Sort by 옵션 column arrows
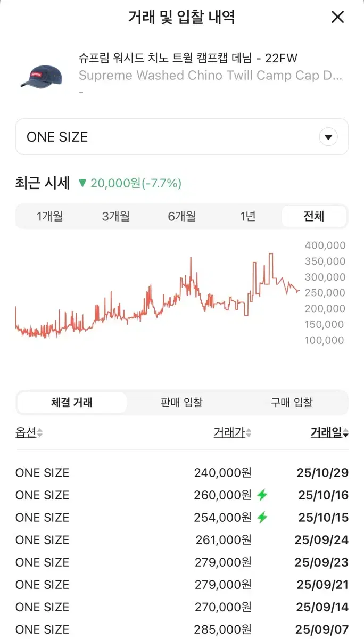 click(40, 433)
